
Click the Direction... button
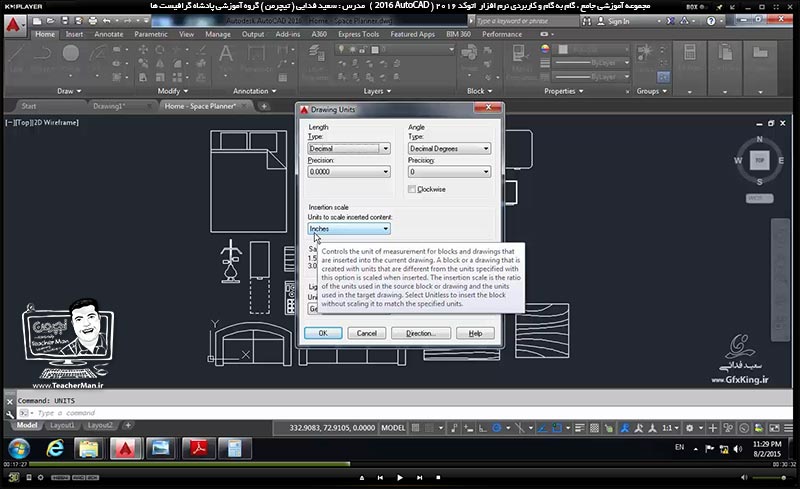[421, 333]
